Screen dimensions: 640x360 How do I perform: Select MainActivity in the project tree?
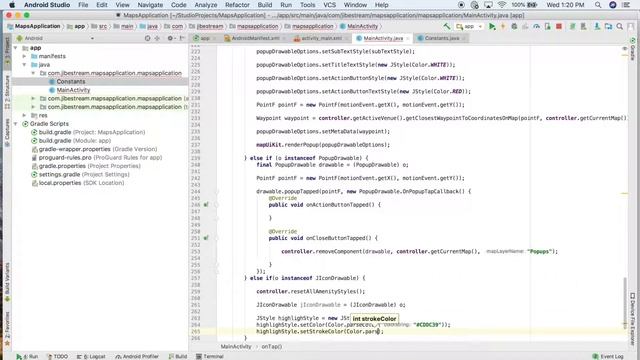[x=73, y=90]
